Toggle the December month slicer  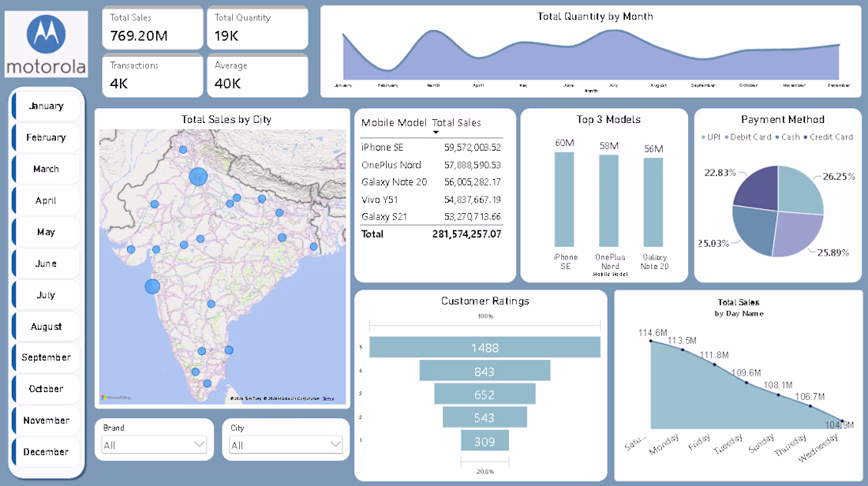[47, 452]
